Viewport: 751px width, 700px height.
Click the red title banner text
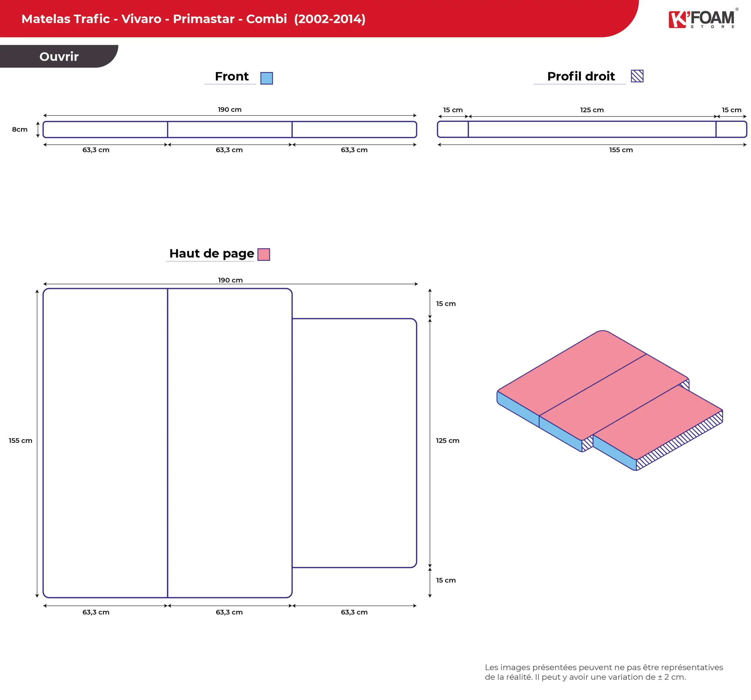pos(193,19)
